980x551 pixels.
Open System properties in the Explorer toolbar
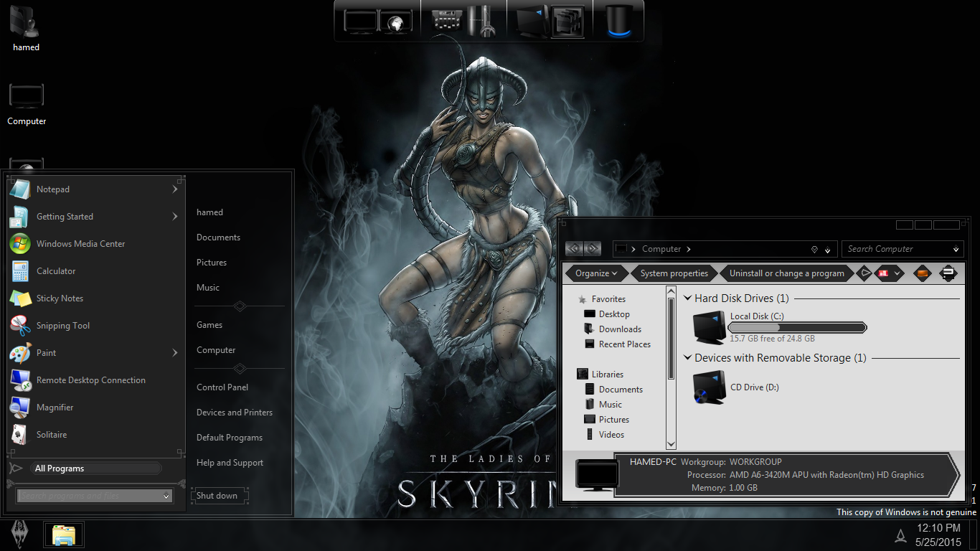tap(674, 273)
